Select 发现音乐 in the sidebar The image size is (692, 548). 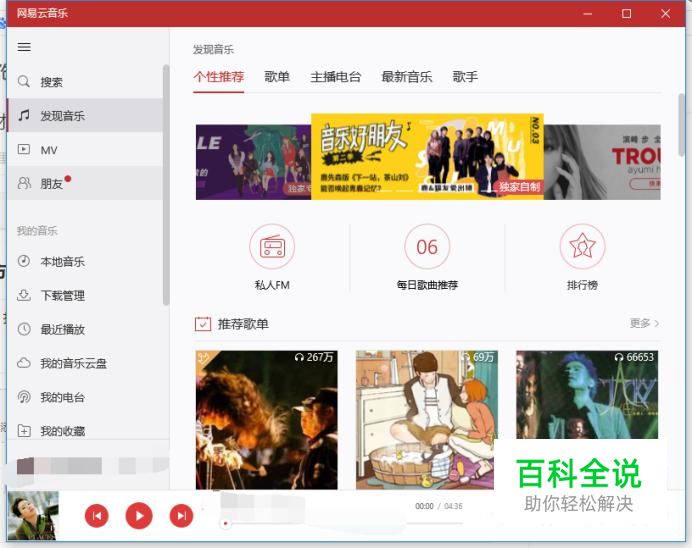85,116
